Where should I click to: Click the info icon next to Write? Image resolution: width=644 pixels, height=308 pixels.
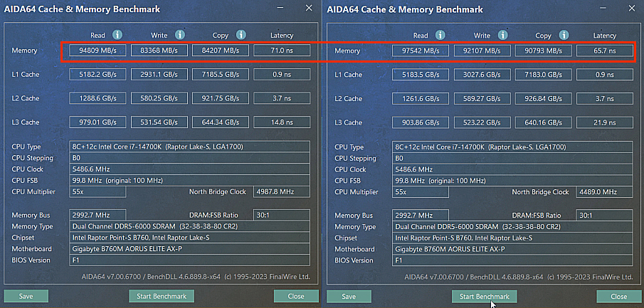178,35
